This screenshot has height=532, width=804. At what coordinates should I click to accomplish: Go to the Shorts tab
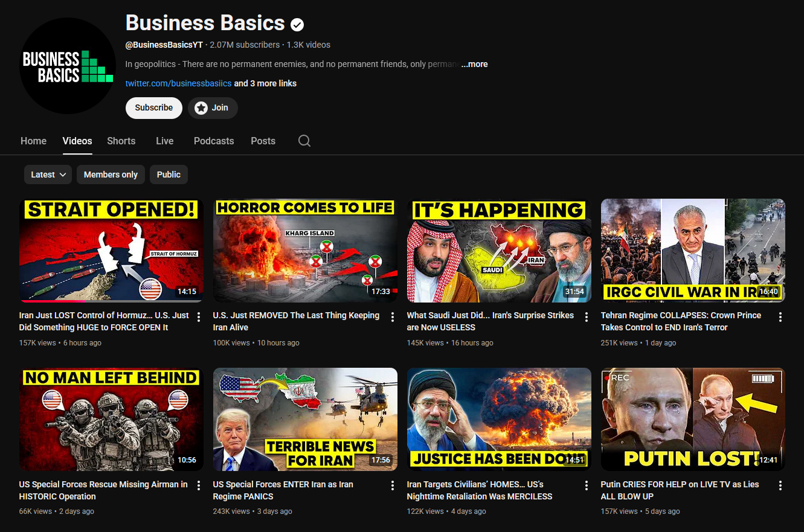point(121,141)
